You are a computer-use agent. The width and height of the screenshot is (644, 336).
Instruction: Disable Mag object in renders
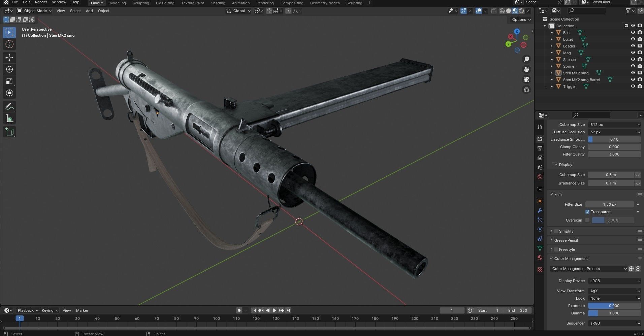click(x=640, y=53)
